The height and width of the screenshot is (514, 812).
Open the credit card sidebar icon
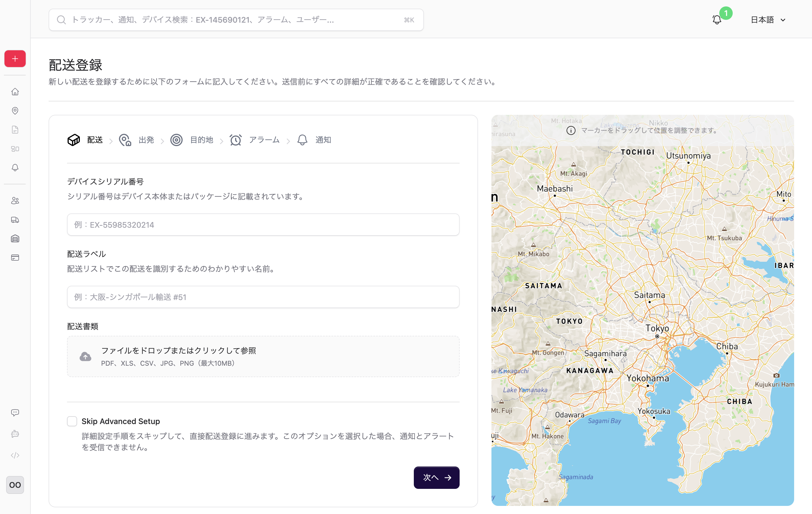[15, 258]
